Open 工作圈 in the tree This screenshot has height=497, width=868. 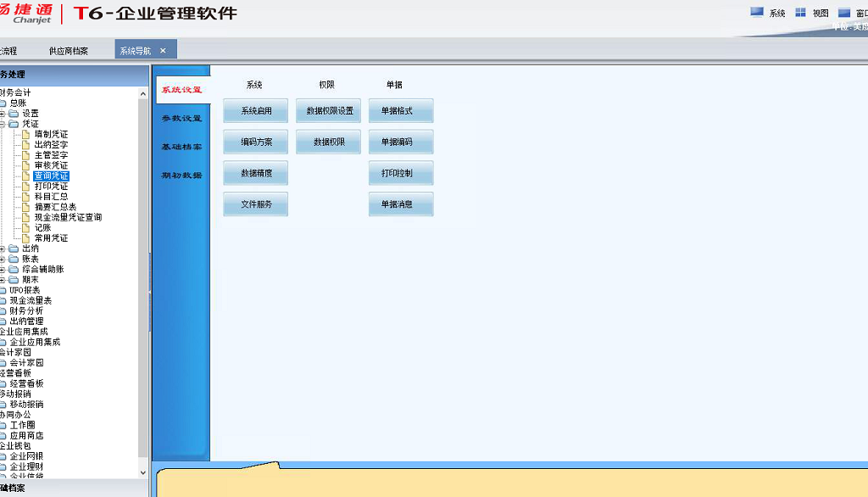pyautogui.click(x=22, y=425)
